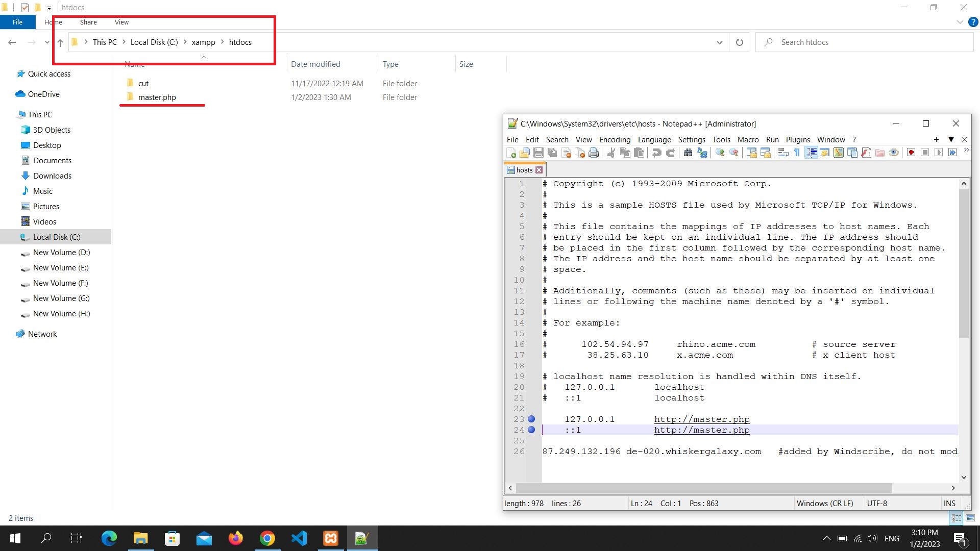Screen dimensions: 980x551
Task: Click Playback macro icon
Action: (939, 153)
